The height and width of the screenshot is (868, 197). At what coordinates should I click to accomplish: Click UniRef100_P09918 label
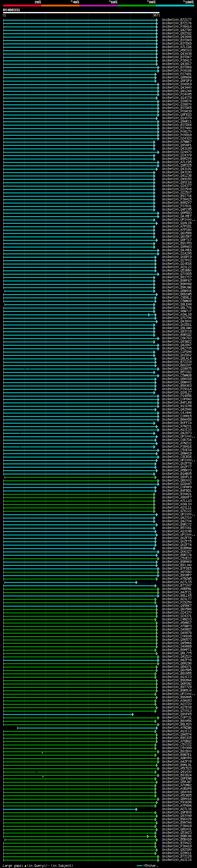177,135
